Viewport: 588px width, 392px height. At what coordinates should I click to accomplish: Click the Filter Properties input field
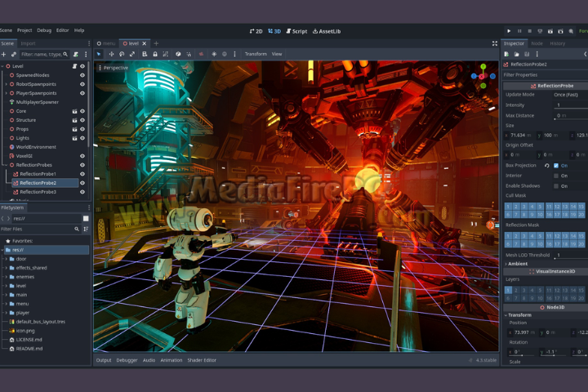click(x=546, y=75)
